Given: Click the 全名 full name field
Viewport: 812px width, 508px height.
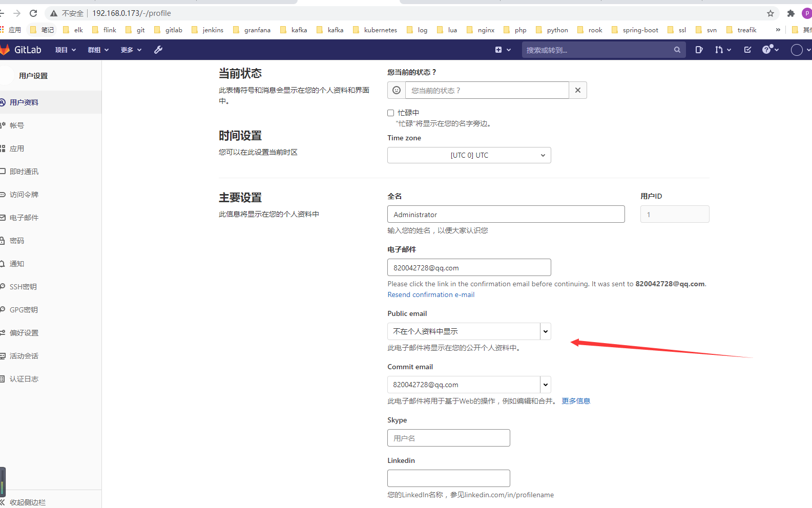Looking at the screenshot, I should tap(506, 214).
